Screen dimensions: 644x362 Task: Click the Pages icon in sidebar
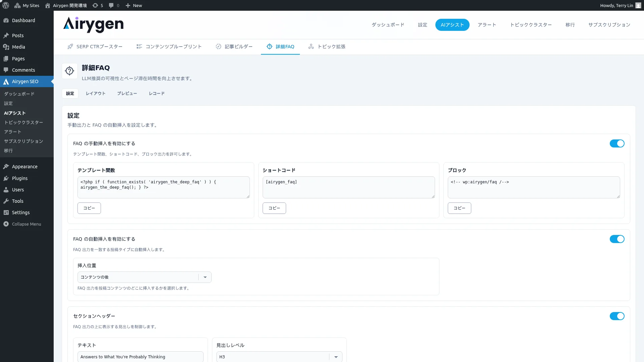pos(6,59)
